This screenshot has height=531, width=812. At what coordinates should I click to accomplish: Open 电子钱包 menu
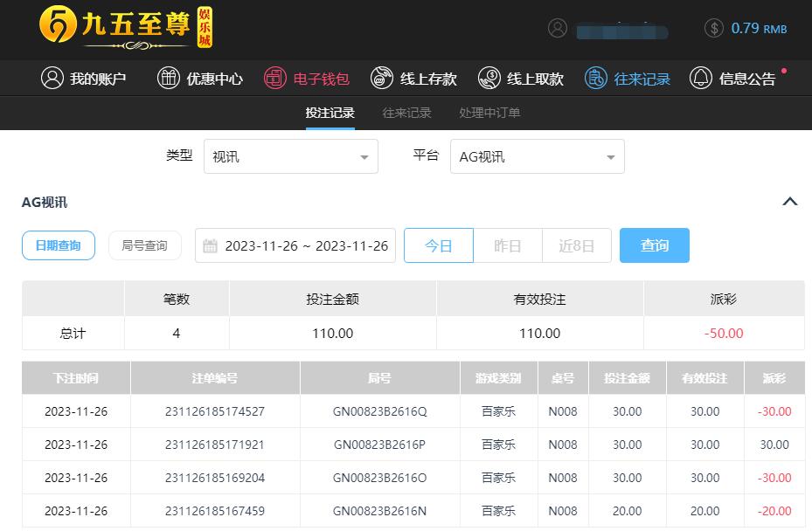(307, 79)
